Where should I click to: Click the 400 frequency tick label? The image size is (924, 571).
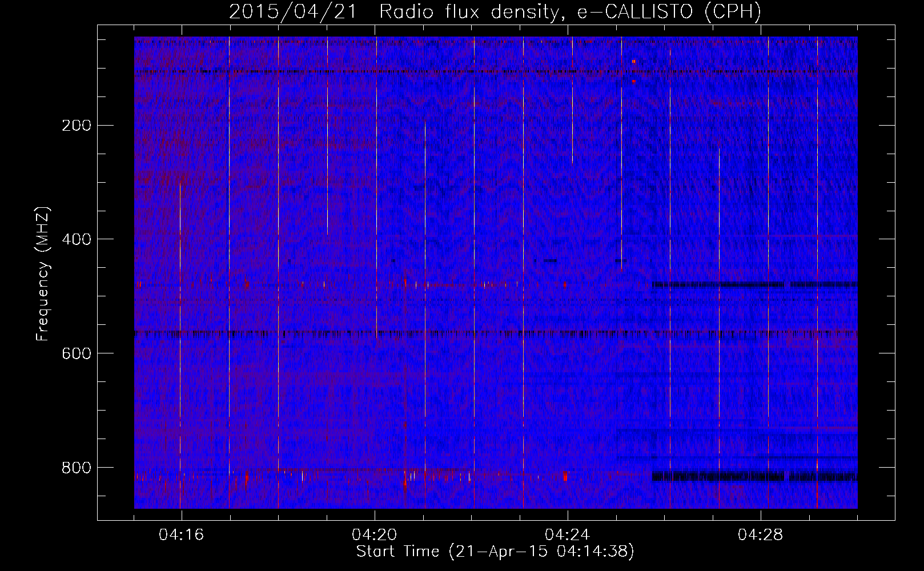pos(76,239)
